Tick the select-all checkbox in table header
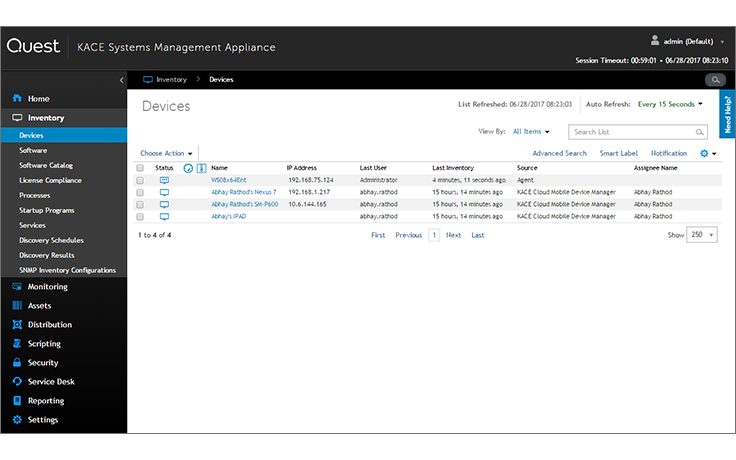This screenshot has height=460, width=736. tap(140, 168)
